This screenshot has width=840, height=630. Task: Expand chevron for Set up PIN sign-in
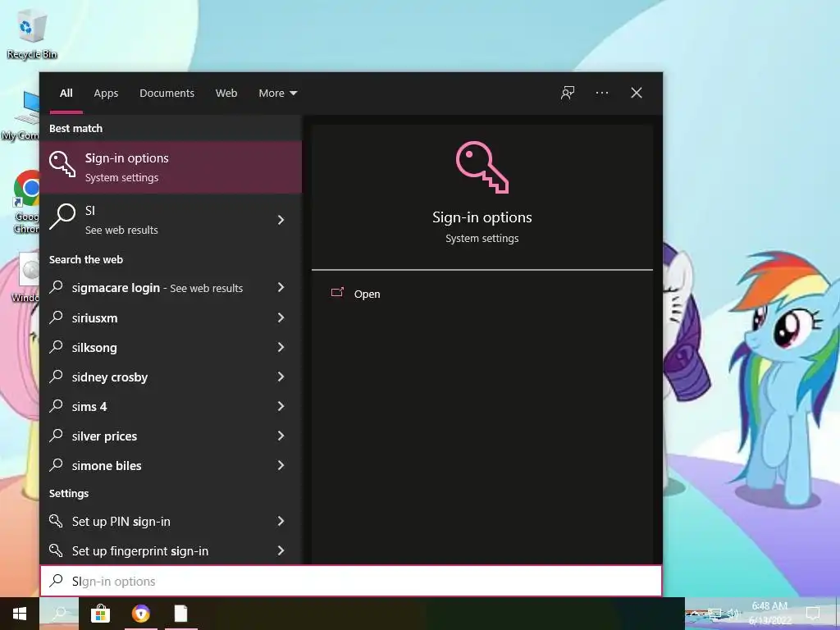tap(281, 521)
